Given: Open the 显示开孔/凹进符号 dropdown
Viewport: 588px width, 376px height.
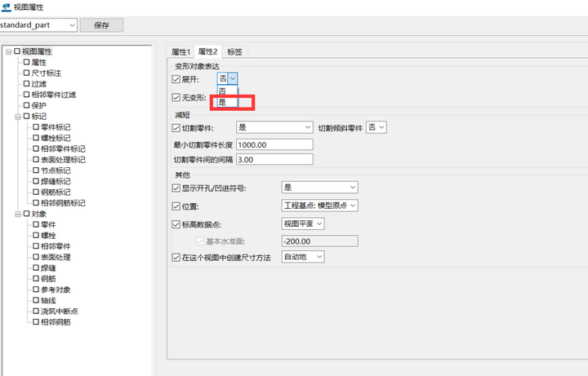Looking at the screenshot, I should coord(319,188).
